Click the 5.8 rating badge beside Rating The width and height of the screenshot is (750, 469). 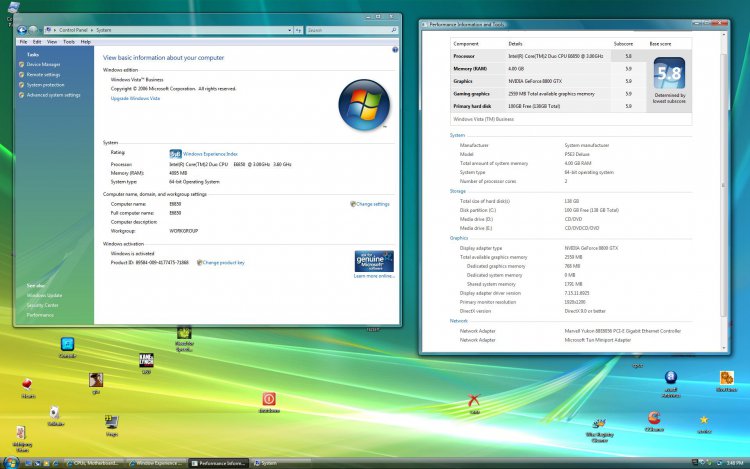click(175, 154)
